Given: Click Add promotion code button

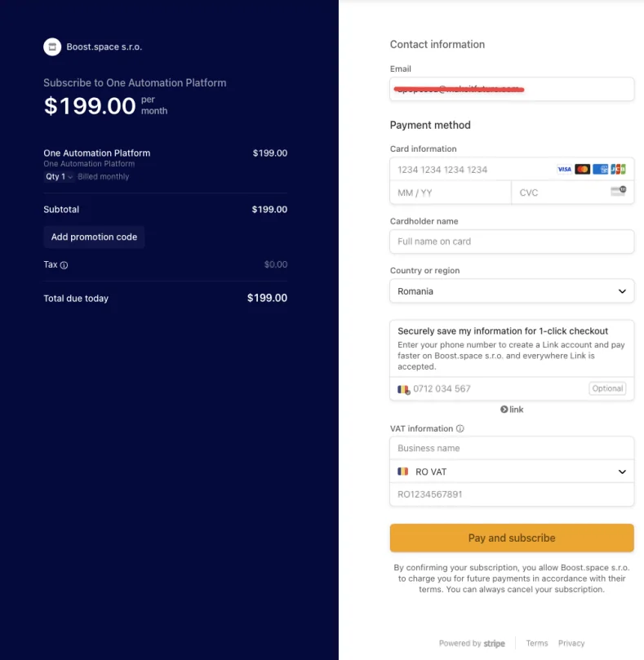Looking at the screenshot, I should (94, 237).
